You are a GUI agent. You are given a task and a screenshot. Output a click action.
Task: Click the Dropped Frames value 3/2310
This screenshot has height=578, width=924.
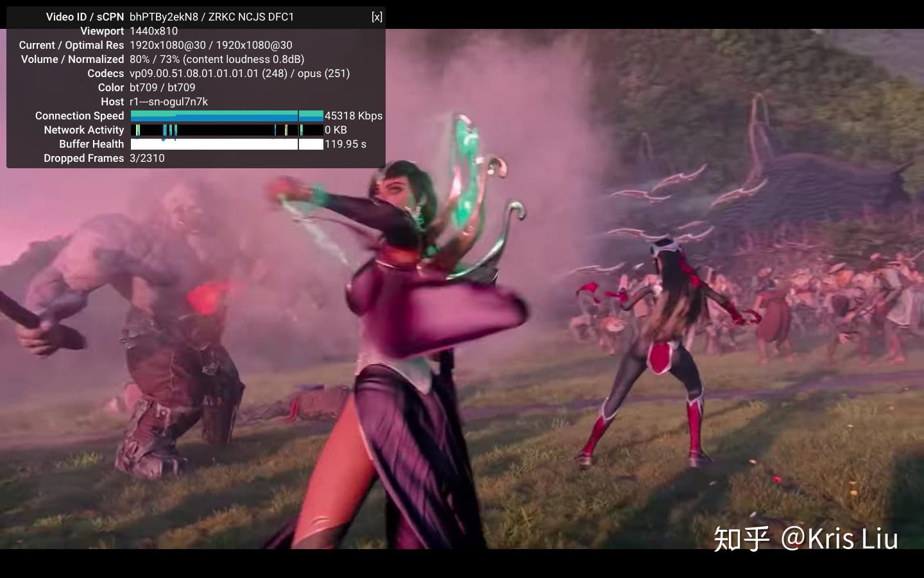147,158
